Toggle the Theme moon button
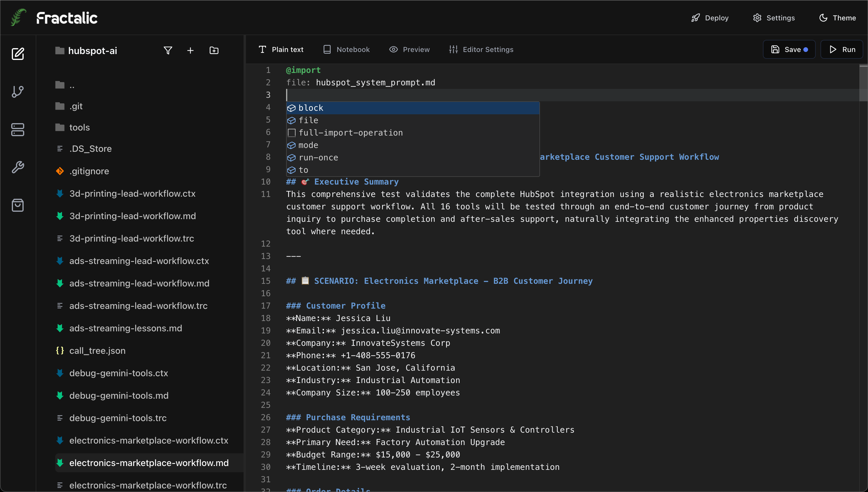The image size is (868, 492). pos(837,18)
